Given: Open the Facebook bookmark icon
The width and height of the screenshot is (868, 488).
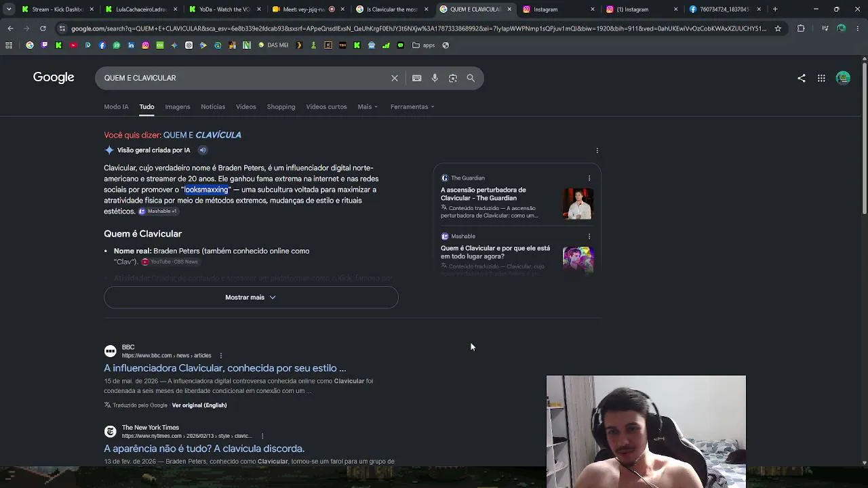Looking at the screenshot, I should (x=102, y=45).
